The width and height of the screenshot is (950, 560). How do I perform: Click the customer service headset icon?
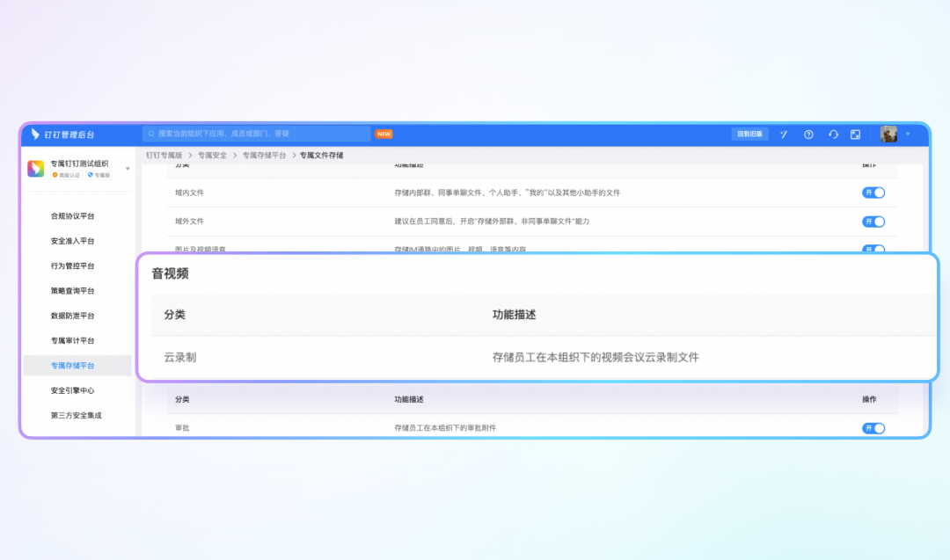point(832,135)
